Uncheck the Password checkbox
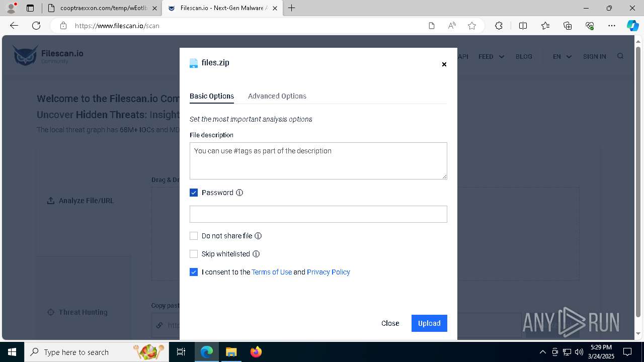 (x=194, y=193)
